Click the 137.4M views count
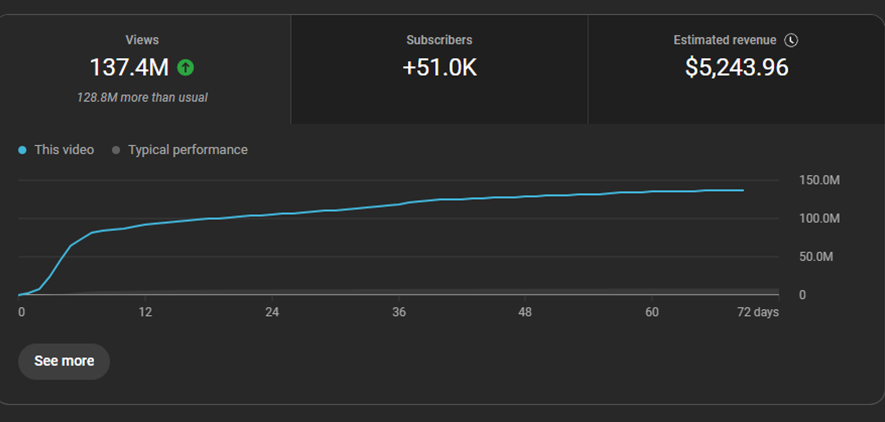 pos(130,68)
